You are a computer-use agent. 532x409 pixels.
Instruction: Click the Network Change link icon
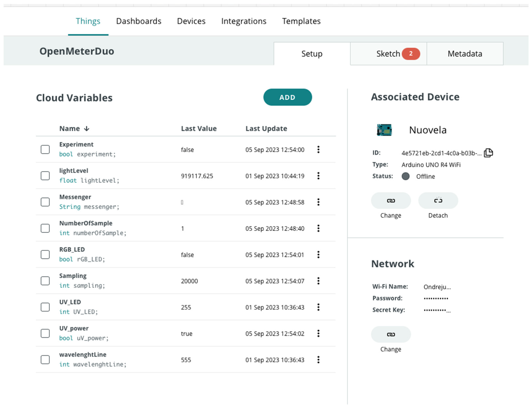(x=390, y=334)
